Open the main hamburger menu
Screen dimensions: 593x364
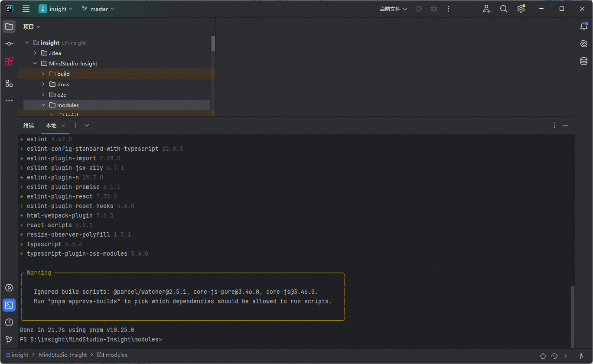tap(26, 9)
